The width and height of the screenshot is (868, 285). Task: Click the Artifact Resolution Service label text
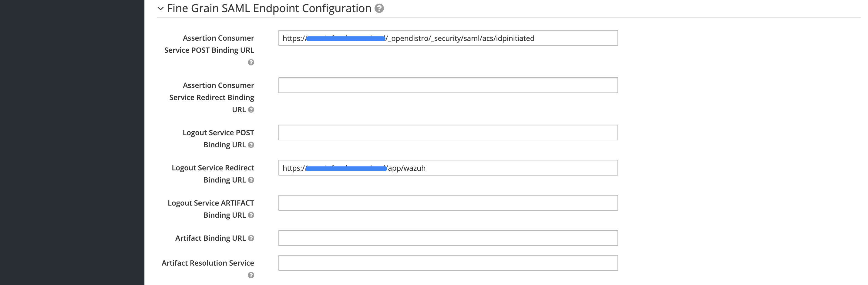[x=207, y=263]
